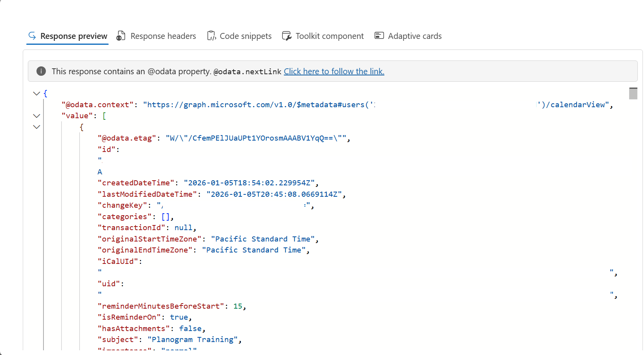Viewport: 644px width, 355px height.
Task: Click the isReminderOn value true
Action: click(x=179, y=317)
